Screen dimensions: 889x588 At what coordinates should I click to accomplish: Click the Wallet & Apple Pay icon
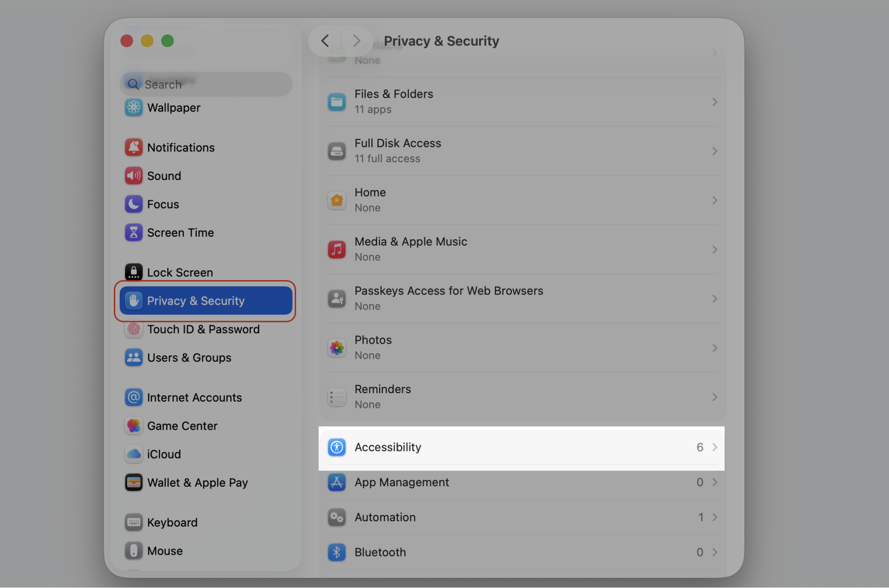pos(133,483)
